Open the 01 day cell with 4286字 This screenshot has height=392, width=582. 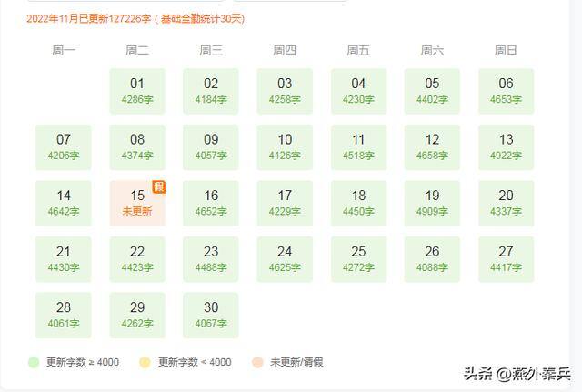click(x=137, y=91)
